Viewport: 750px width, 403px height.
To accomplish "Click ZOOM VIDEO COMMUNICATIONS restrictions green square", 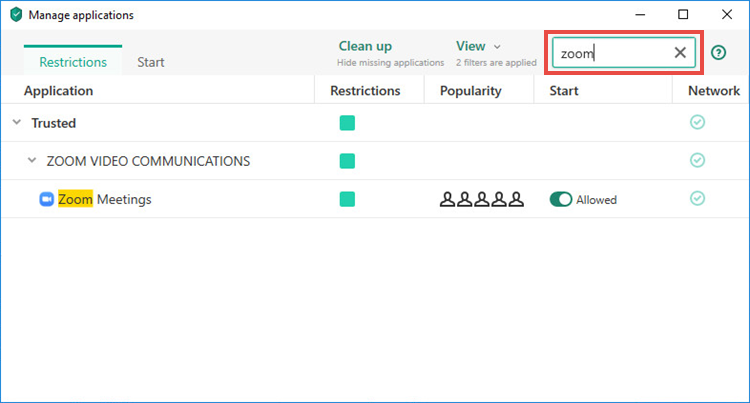I will [347, 161].
